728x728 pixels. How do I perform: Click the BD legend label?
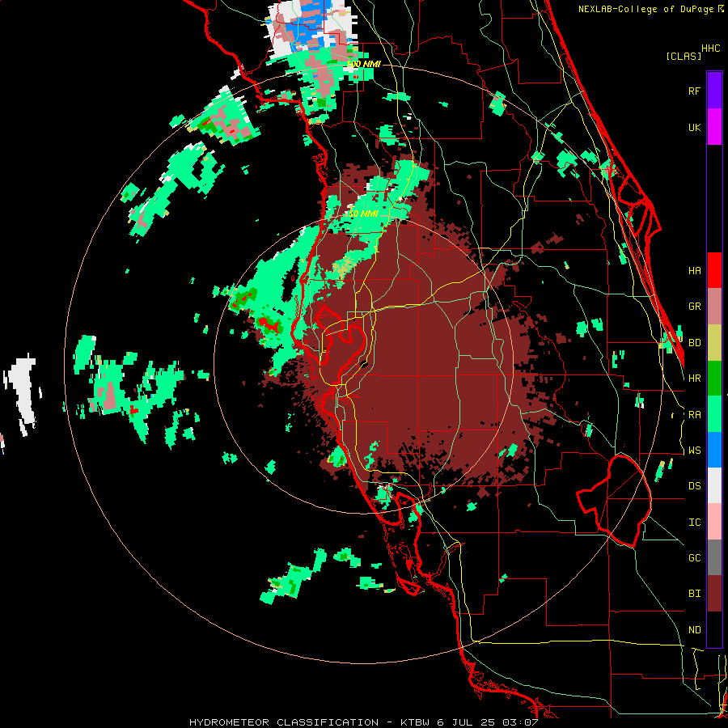(694, 343)
